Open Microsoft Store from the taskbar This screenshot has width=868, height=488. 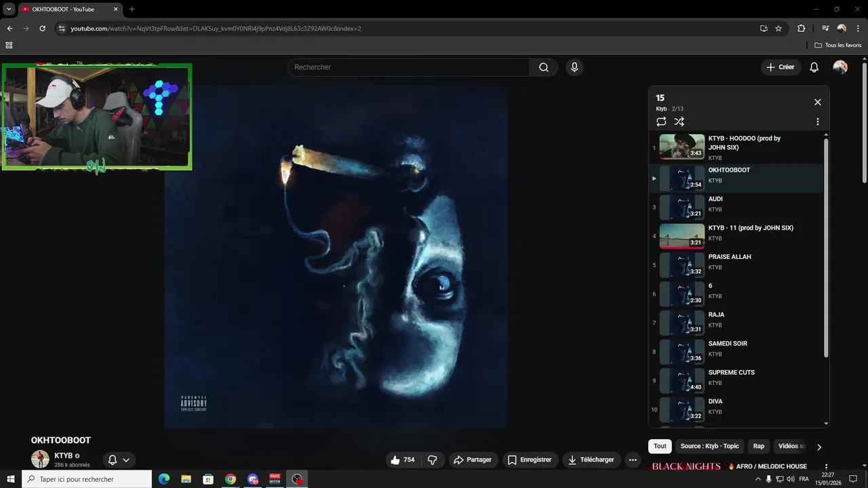click(x=208, y=479)
